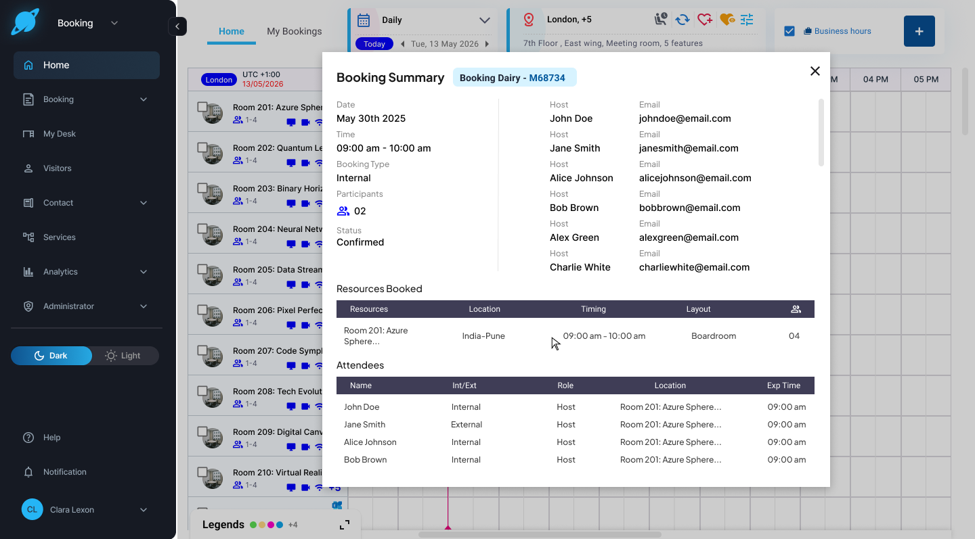Click the heart-plus favorites icon
Viewport: 975px width, 539px height.
pyautogui.click(x=705, y=20)
